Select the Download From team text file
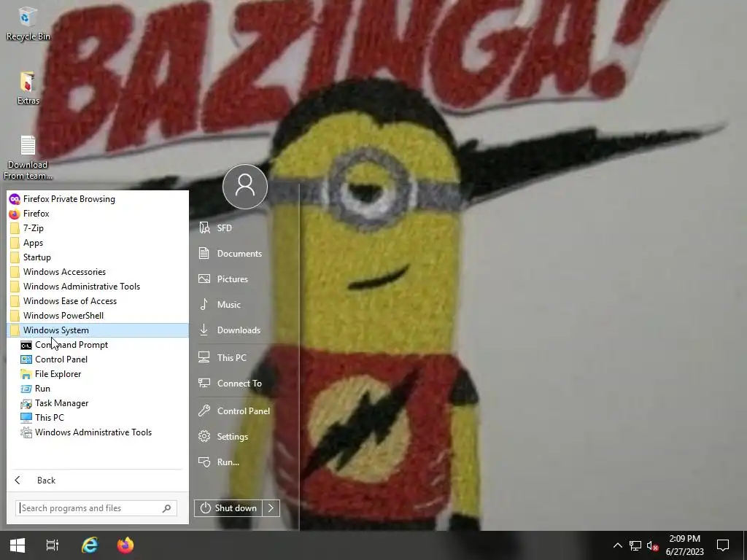This screenshot has width=747, height=560. [28, 158]
